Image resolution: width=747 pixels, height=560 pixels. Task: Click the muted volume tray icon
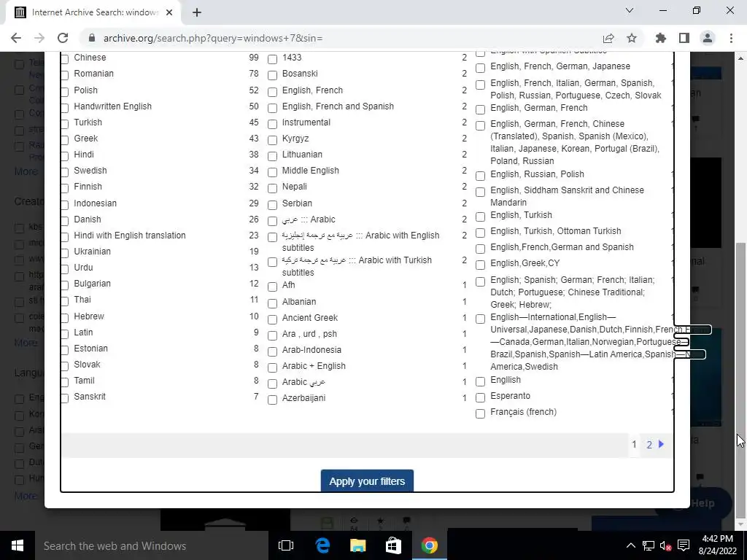tap(665, 545)
